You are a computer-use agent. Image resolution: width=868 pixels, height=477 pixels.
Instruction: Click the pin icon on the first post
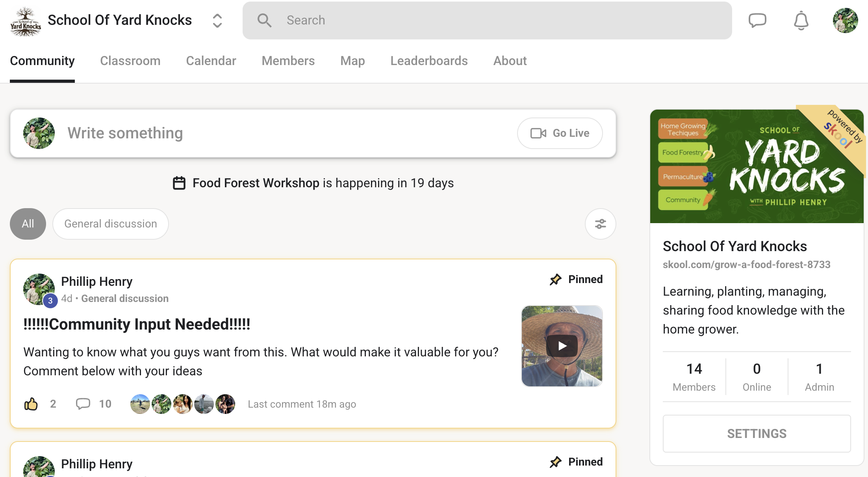555,279
